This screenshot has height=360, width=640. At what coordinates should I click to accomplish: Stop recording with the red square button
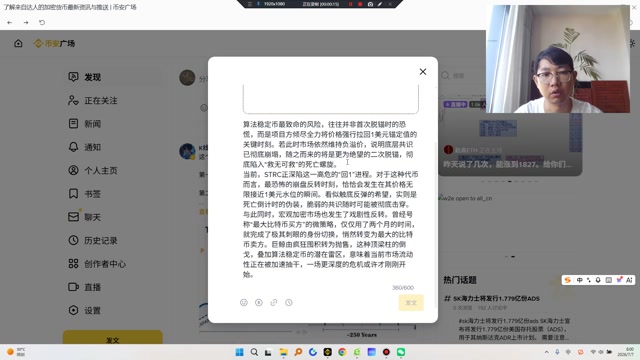360,4
